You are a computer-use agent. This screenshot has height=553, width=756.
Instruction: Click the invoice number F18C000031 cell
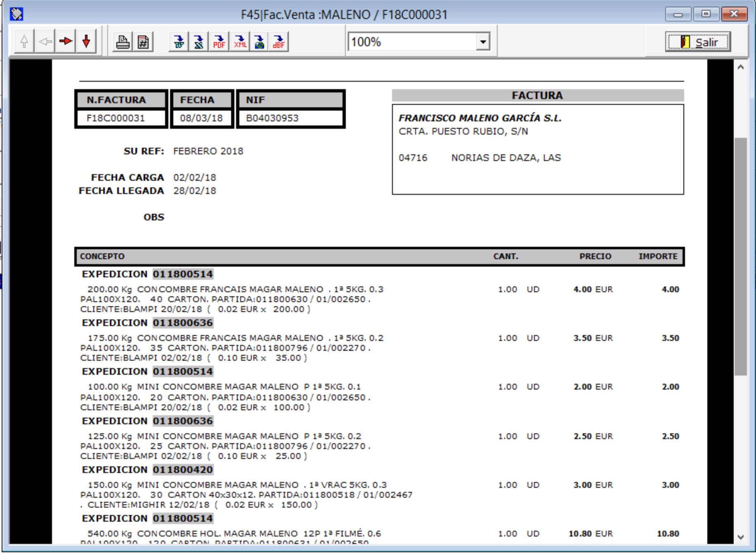pyautogui.click(x=116, y=118)
